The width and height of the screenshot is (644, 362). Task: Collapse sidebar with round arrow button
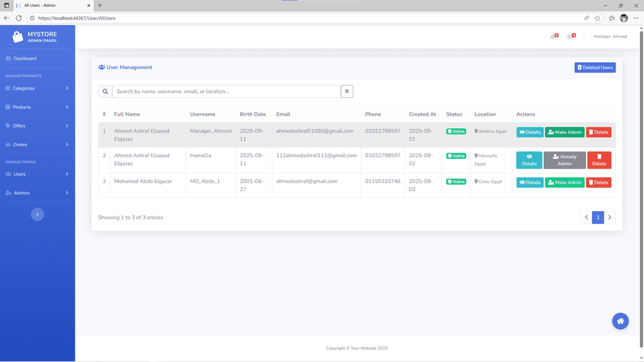coord(37,214)
